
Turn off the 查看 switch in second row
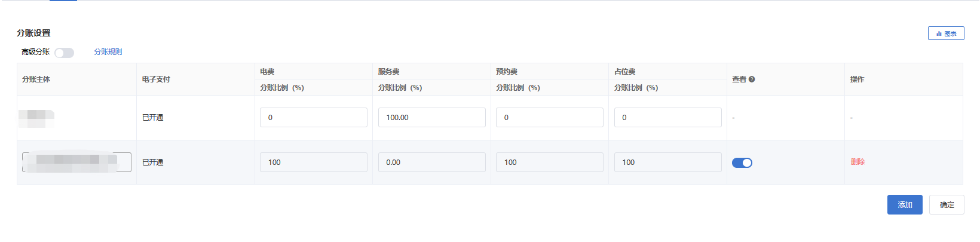(x=742, y=163)
